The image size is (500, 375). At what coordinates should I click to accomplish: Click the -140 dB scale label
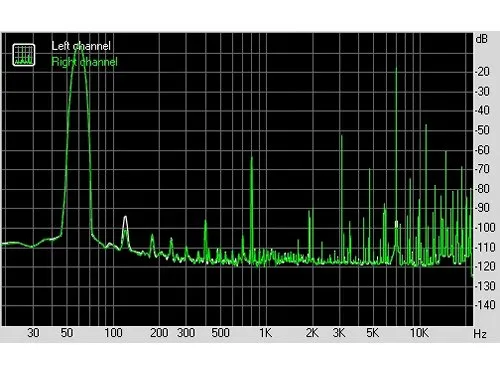[485, 305]
